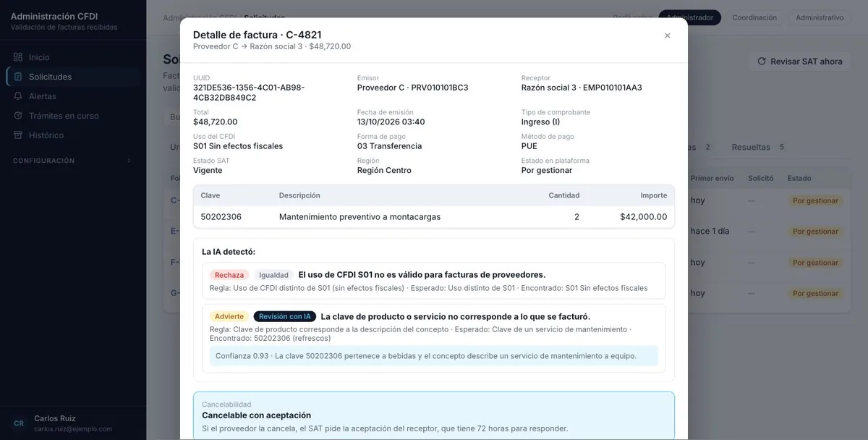Click Estado SAT value Vigente

[x=208, y=171]
